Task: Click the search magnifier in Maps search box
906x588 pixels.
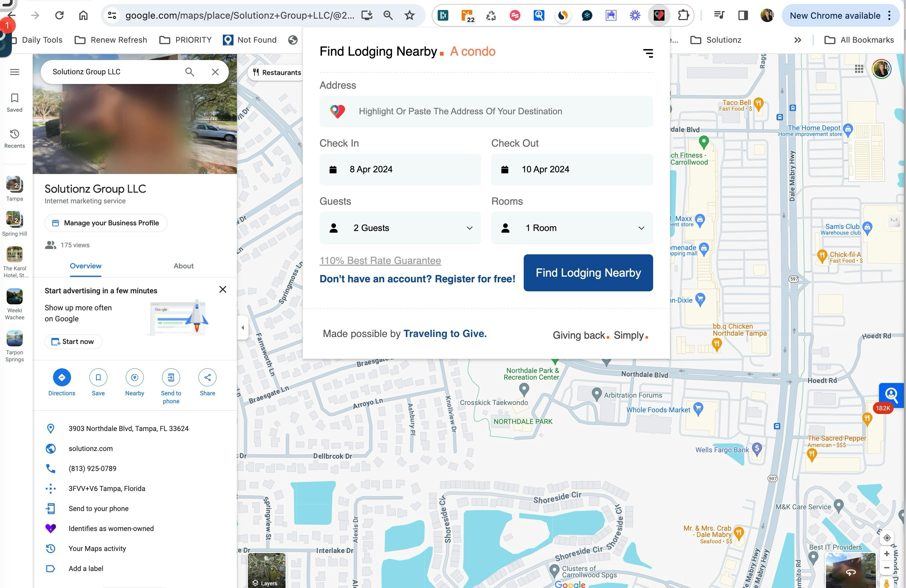Action: [x=189, y=72]
